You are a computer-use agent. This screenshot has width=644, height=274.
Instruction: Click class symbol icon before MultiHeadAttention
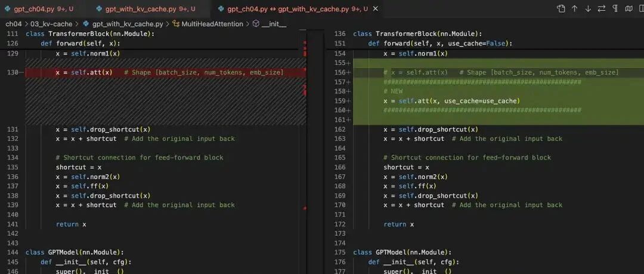(176, 24)
